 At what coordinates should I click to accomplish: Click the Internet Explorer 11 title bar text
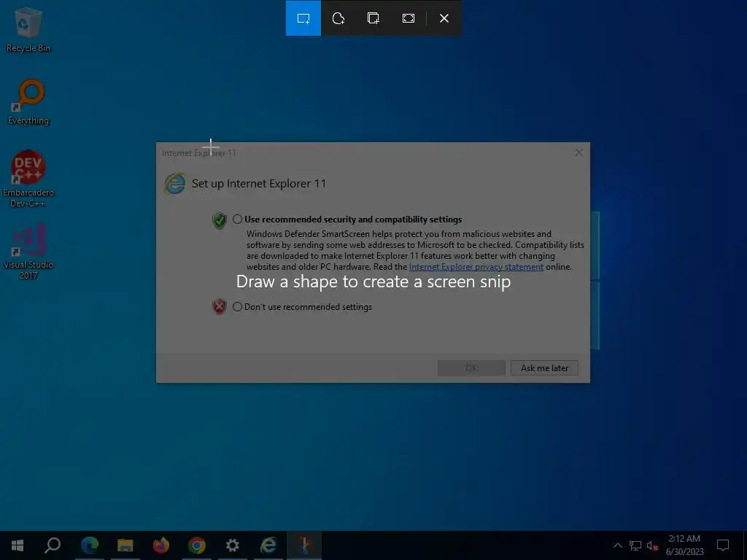(x=199, y=153)
